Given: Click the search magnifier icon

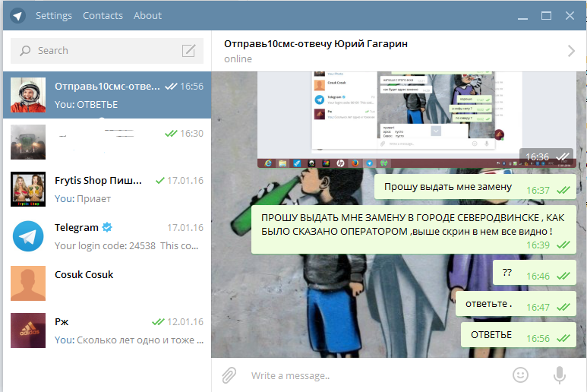Looking at the screenshot, I should tap(25, 51).
